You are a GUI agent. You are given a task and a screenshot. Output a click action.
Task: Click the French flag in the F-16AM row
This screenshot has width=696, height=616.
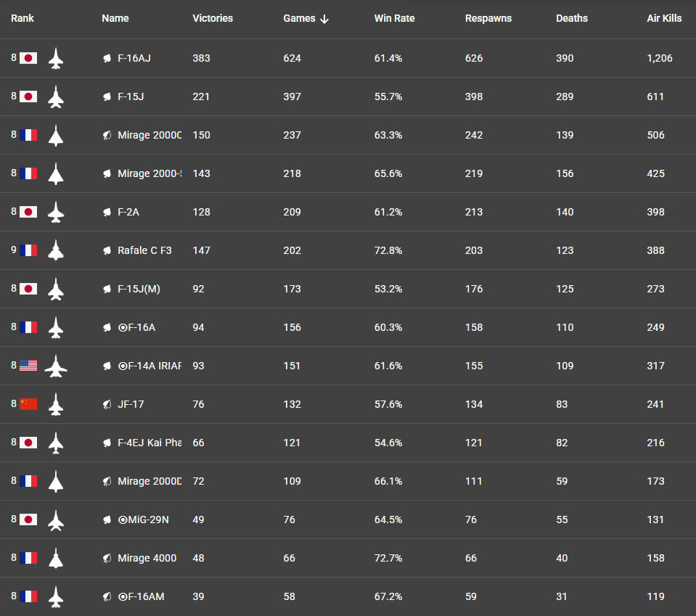(x=28, y=596)
